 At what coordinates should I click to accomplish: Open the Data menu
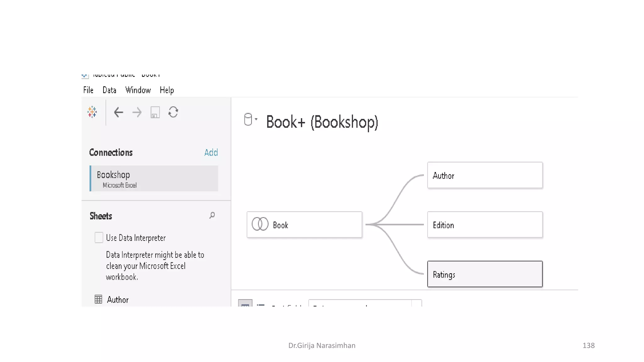(x=109, y=90)
